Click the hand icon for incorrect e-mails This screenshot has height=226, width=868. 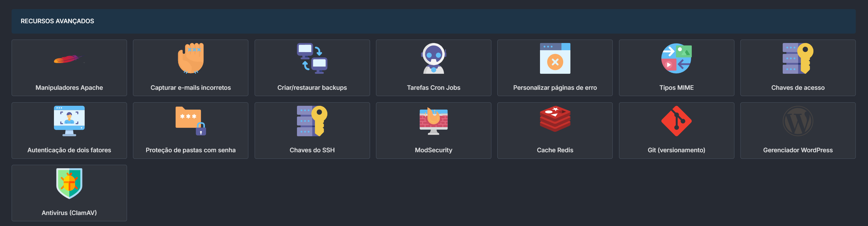point(191,58)
